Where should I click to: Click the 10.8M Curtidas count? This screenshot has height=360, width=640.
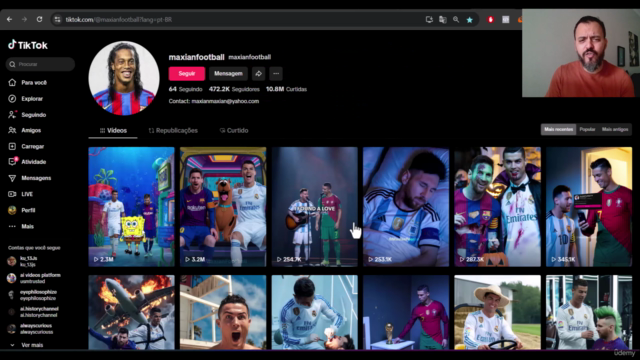[287, 89]
